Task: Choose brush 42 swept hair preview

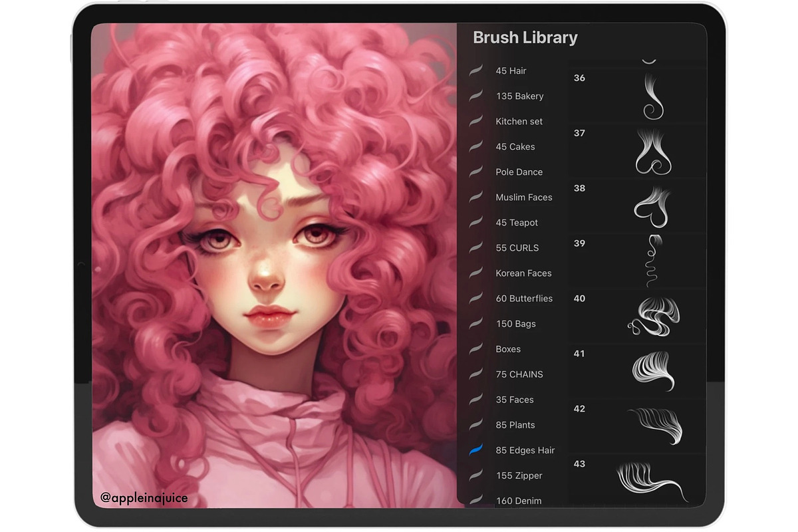Action: 656,426
